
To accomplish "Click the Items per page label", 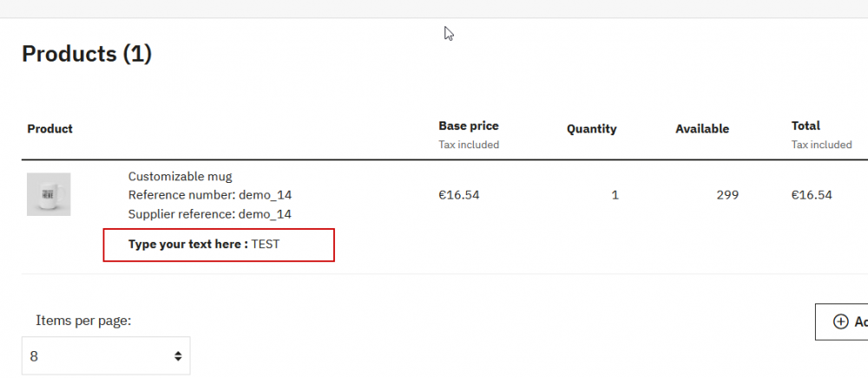I will (x=83, y=321).
